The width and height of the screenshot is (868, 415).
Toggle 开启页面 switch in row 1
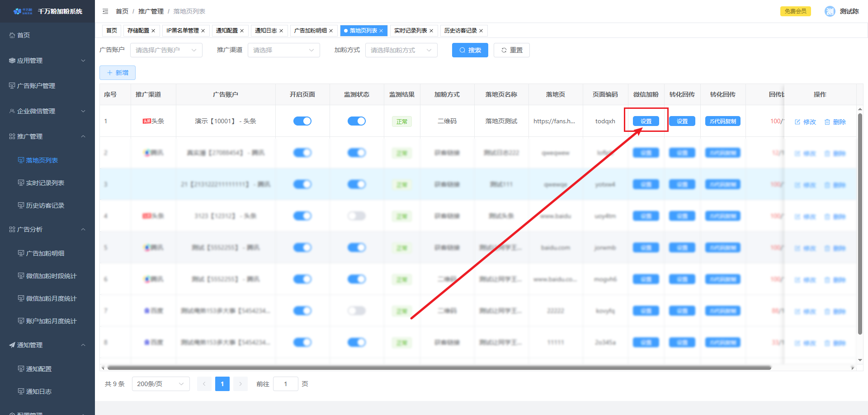pyautogui.click(x=302, y=121)
